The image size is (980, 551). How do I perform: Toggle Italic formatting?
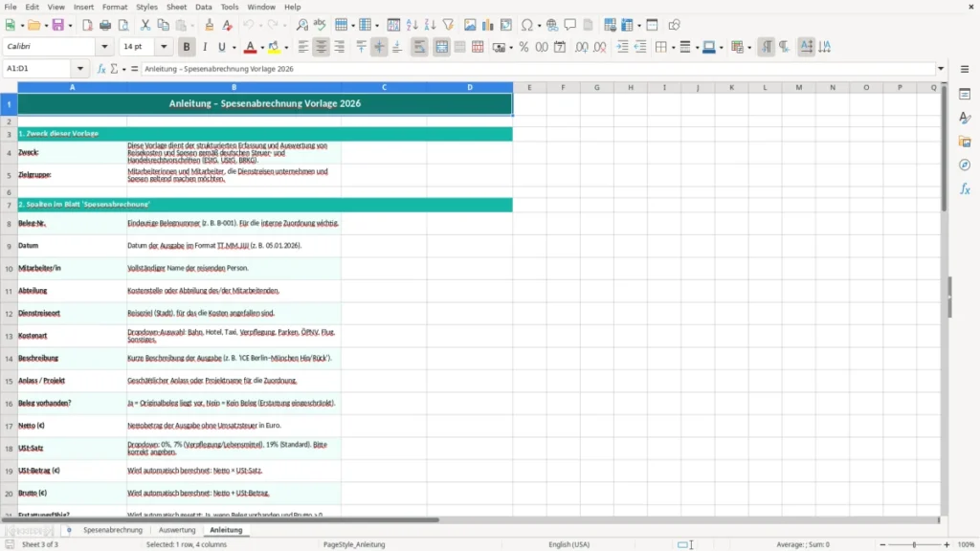point(205,47)
